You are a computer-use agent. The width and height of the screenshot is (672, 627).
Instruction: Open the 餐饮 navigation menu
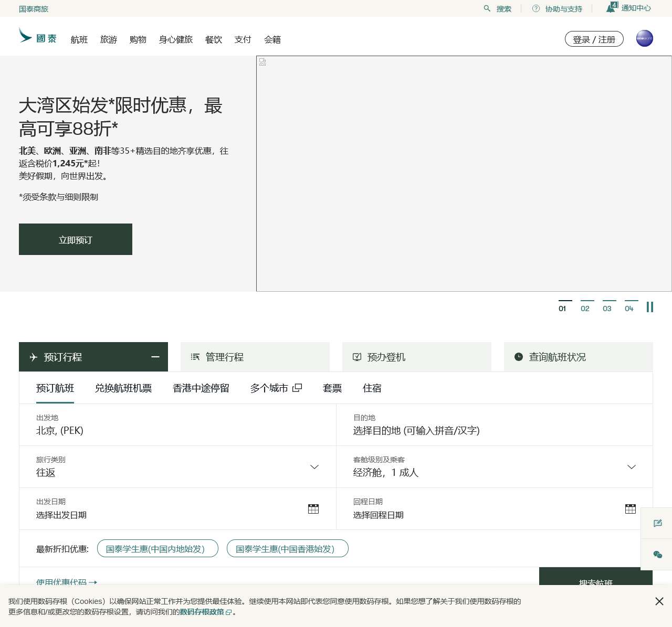[213, 39]
